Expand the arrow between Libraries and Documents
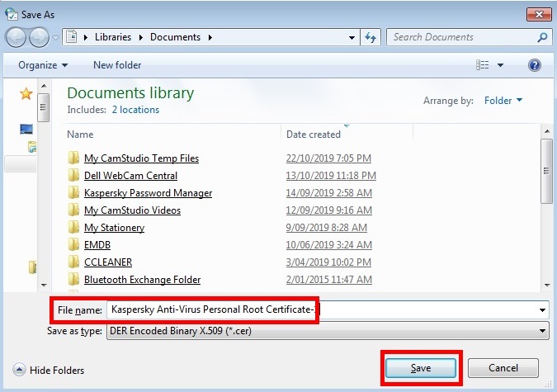This screenshot has height=392, width=557. point(140,37)
